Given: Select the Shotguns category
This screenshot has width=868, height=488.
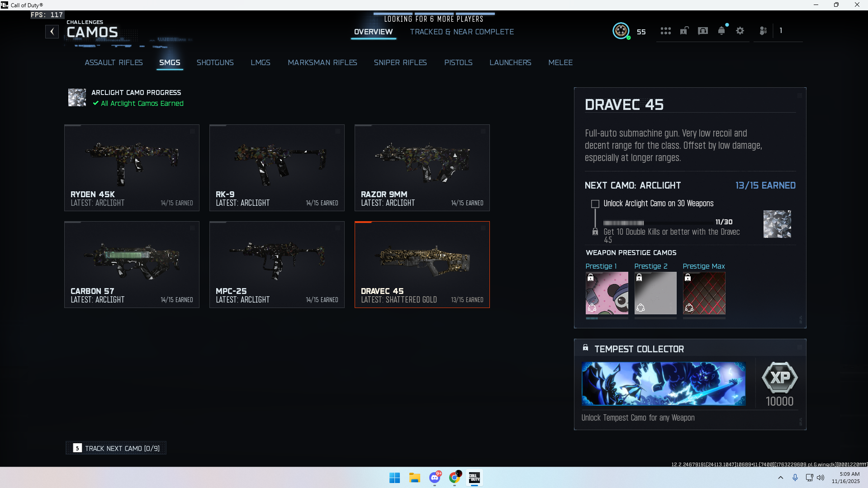Looking at the screenshot, I should pyautogui.click(x=215, y=62).
